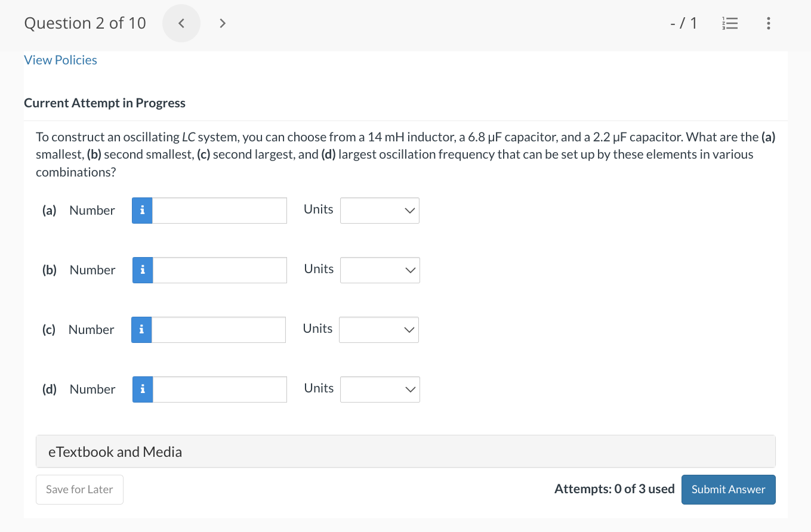
Task: Go to the next question arrow
Action: click(223, 24)
